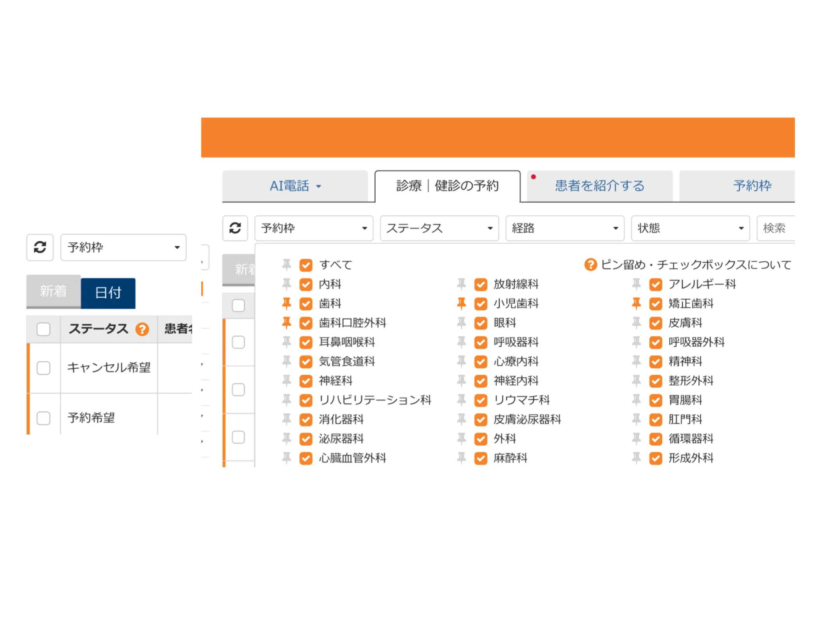This screenshot has height=630, width=840.
Task: Open the 状態 dropdown filter
Action: click(690, 228)
